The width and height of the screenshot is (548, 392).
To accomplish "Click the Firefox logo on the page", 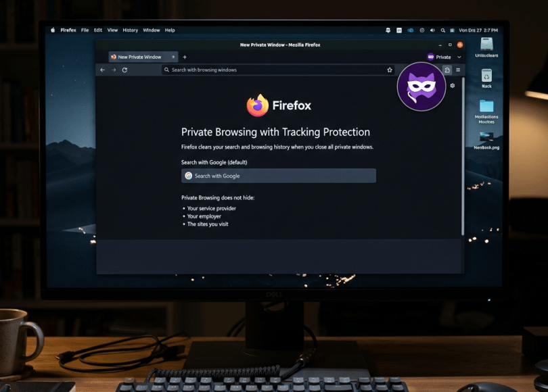I will (x=279, y=105).
